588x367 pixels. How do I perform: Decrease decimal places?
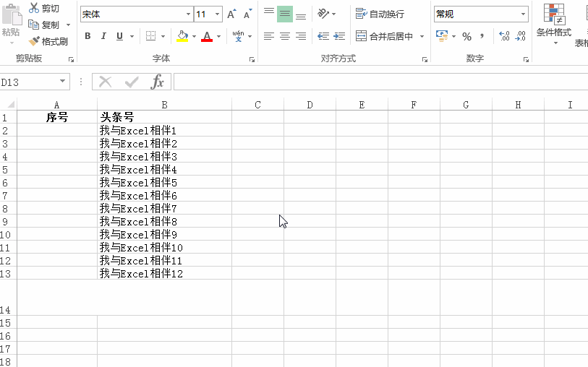pyautogui.click(x=521, y=36)
